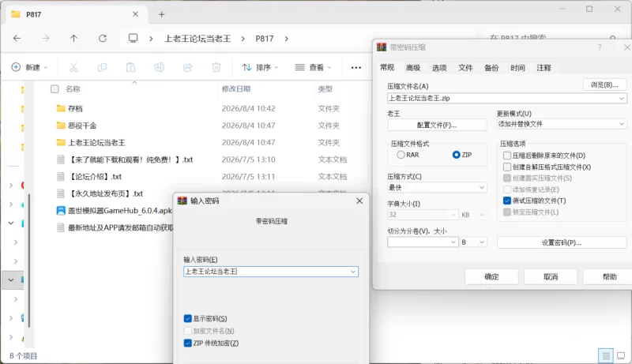Click the 【永久地址发布页】.txt document icon

(x=61, y=193)
